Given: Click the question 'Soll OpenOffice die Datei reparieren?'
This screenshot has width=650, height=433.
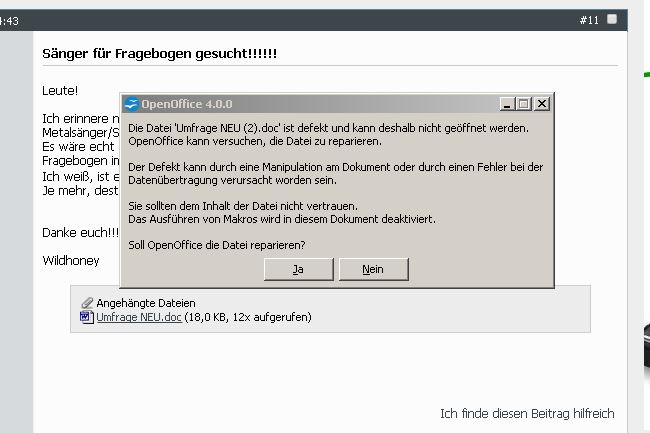Looking at the screenshot, I should point(217,245).
